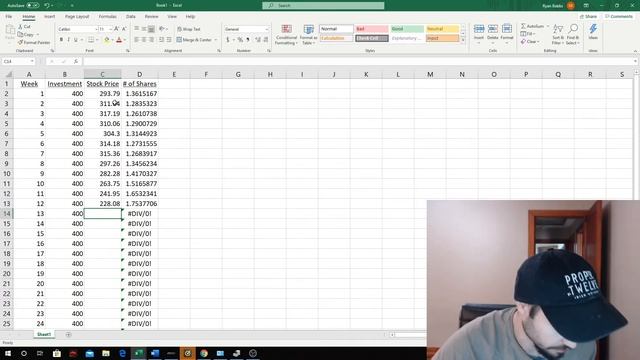This screenshot has width=640, height=360.
Task: Open Word from the taskbar
Action: [155, 353]
